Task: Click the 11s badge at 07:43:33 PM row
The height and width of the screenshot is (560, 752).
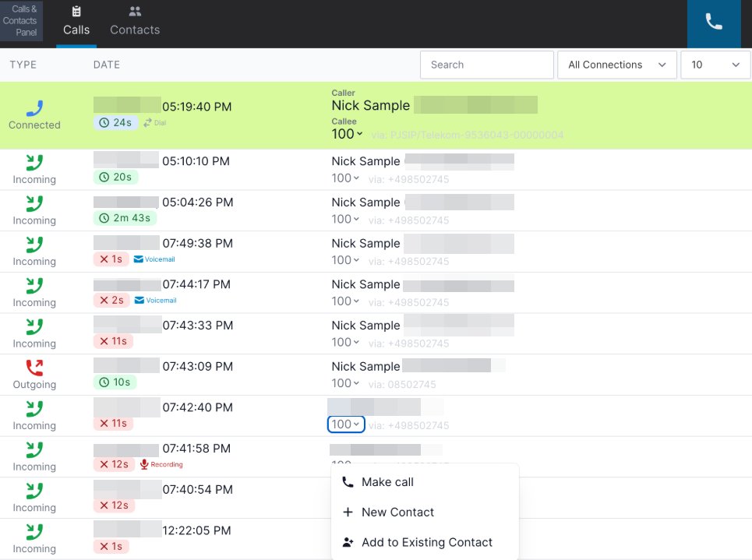Action: click(113, 341)
